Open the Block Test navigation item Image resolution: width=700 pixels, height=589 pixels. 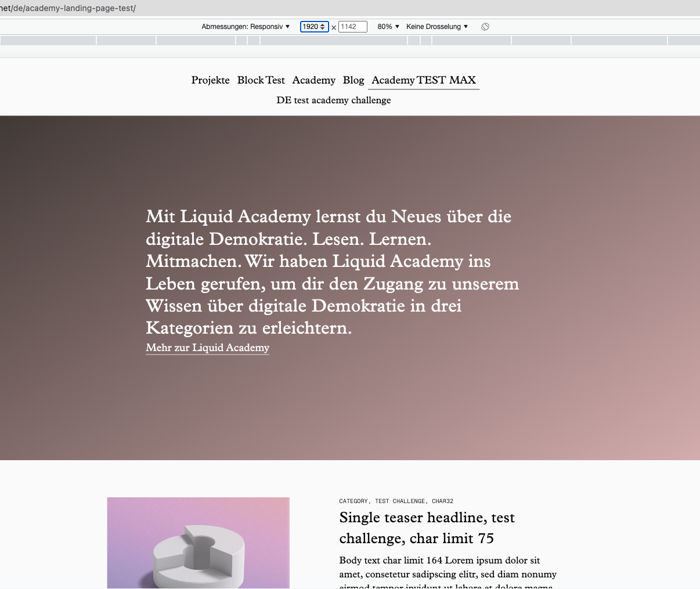(261, 80)
